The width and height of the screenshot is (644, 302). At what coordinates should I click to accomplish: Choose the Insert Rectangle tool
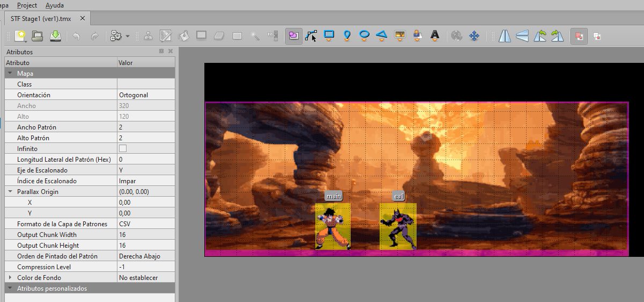tap(329, 36)
